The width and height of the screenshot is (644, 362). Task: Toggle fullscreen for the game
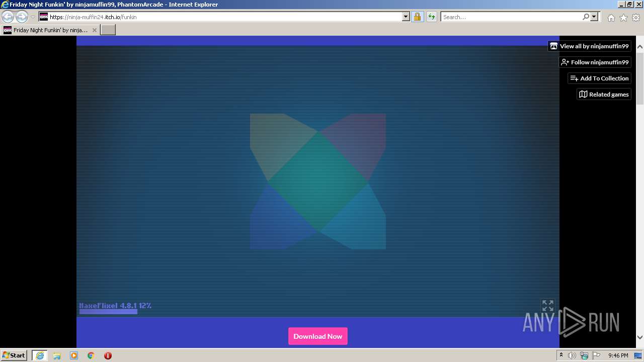548,306
